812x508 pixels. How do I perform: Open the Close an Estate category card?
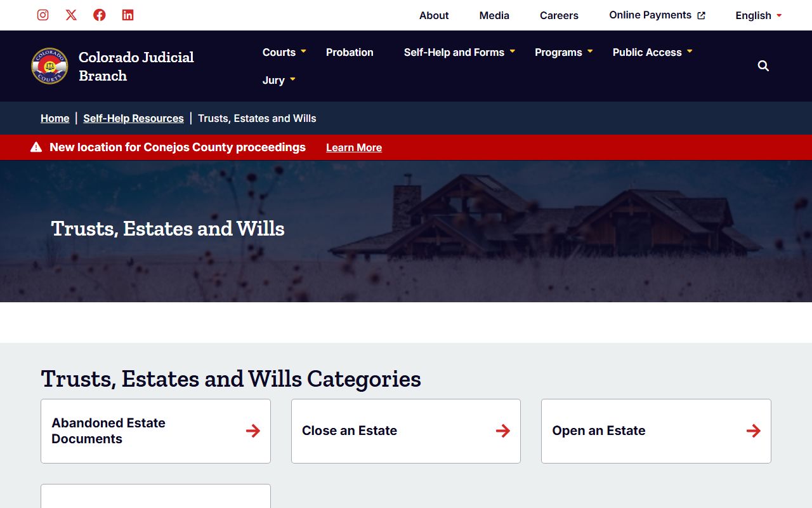(406, 431)
